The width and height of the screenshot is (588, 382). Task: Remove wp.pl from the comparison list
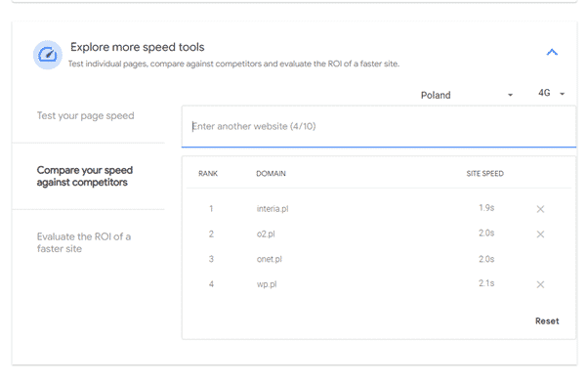point(540,284)
